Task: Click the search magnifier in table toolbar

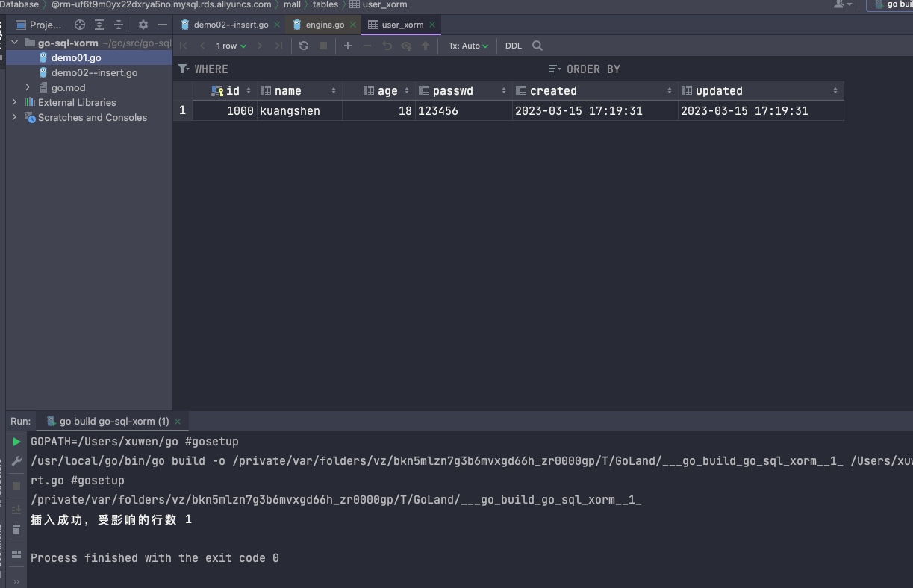Action: pos(537,46)
